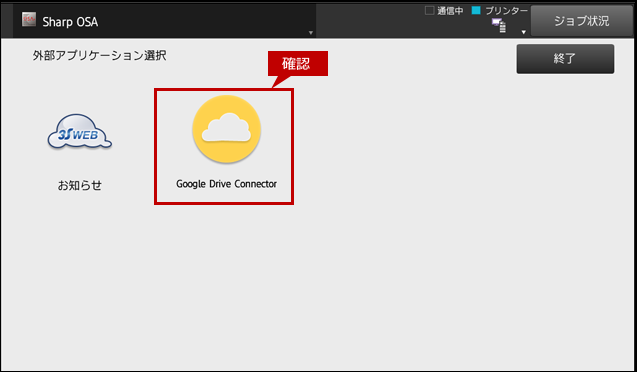Select the Google Drive Connector label

pos(226,184)
